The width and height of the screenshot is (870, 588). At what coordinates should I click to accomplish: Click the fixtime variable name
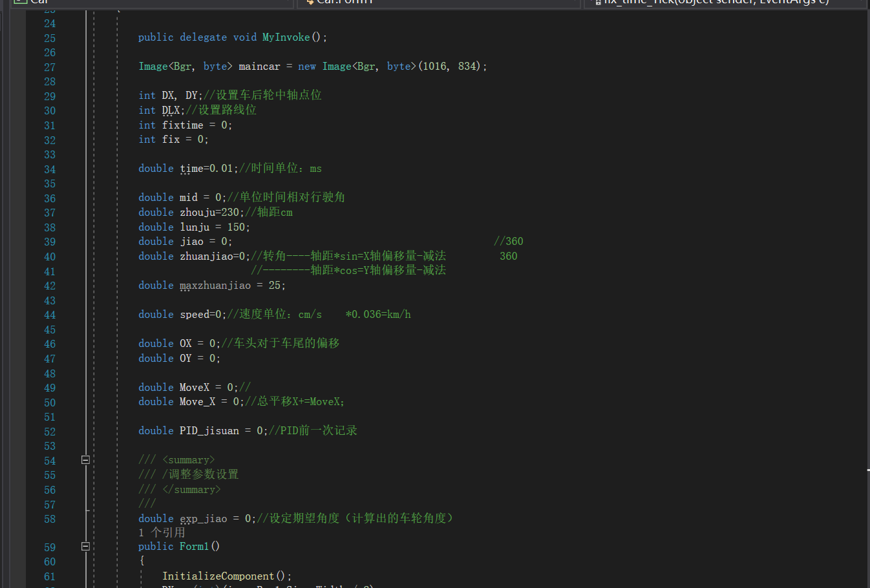tap(182, 125)
